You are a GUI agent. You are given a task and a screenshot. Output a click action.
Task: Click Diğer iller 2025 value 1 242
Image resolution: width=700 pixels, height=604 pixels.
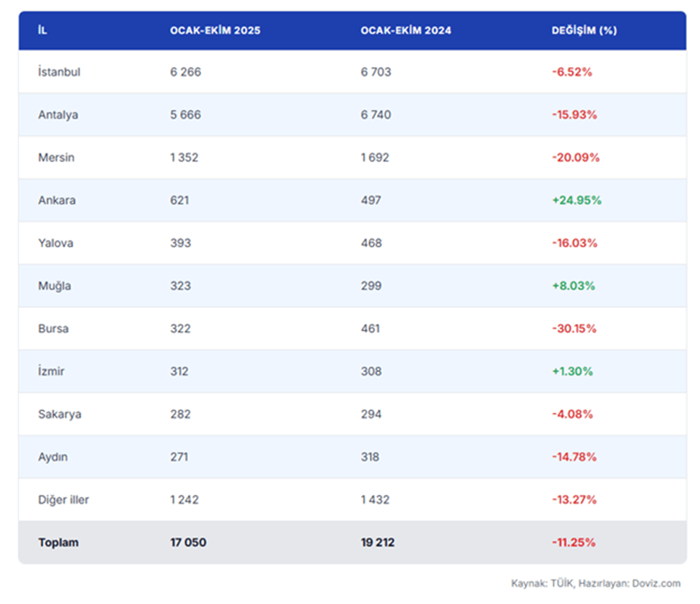point(185,500)
